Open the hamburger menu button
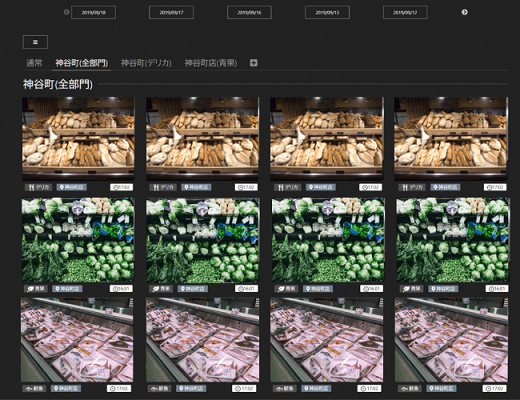520x400 pixels. [35, 42]
